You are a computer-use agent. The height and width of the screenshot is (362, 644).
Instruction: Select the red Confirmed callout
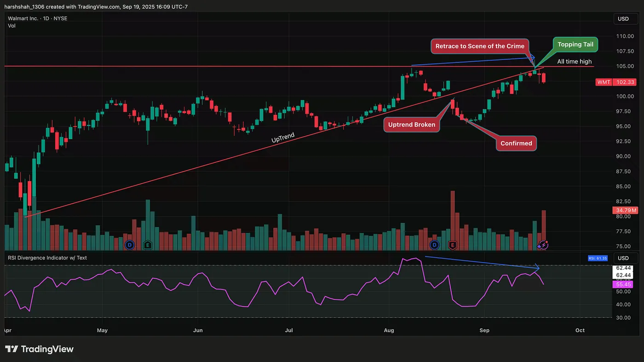516,143
